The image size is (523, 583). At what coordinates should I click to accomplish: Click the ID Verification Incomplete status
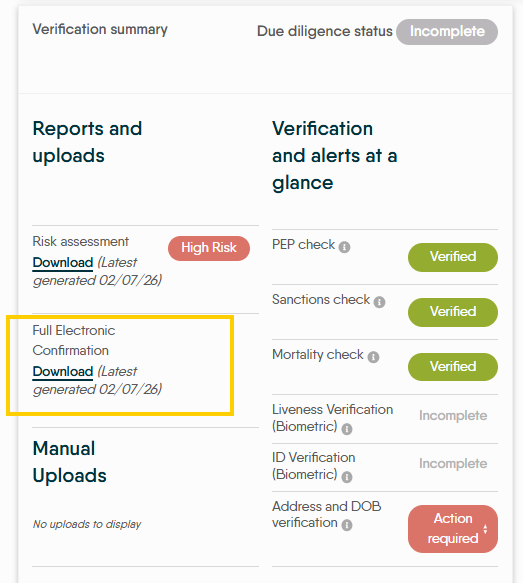[453, 464]
